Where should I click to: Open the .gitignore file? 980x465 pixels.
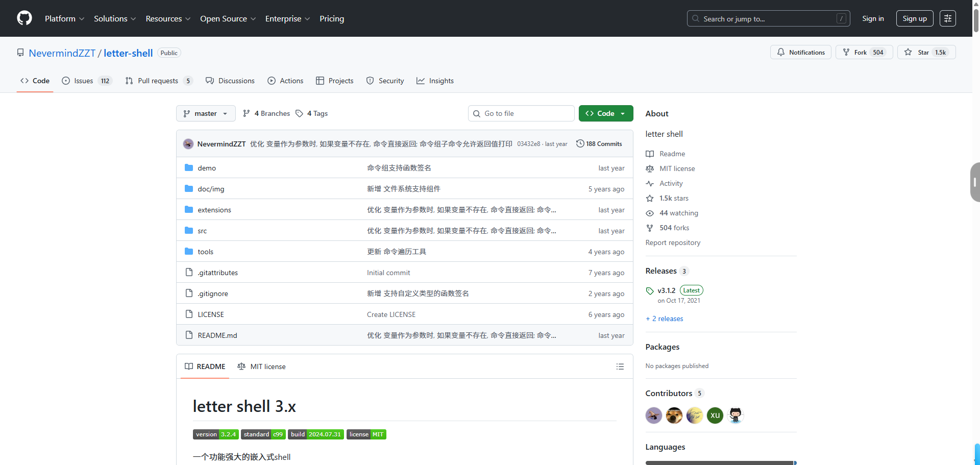click(x=213, y=293)
